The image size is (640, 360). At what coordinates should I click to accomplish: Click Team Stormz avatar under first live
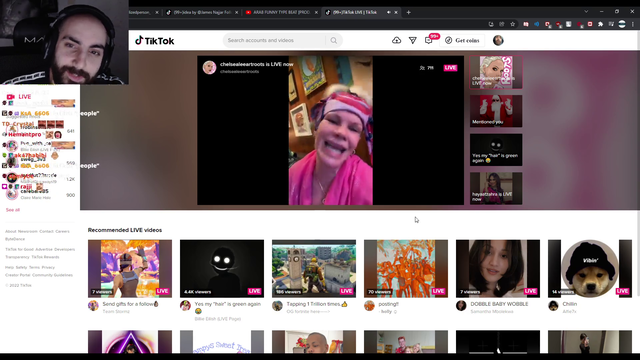point(93,306)
